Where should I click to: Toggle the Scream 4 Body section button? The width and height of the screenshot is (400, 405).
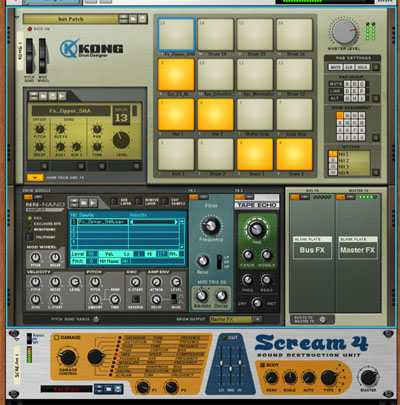(x=262, y=365)
